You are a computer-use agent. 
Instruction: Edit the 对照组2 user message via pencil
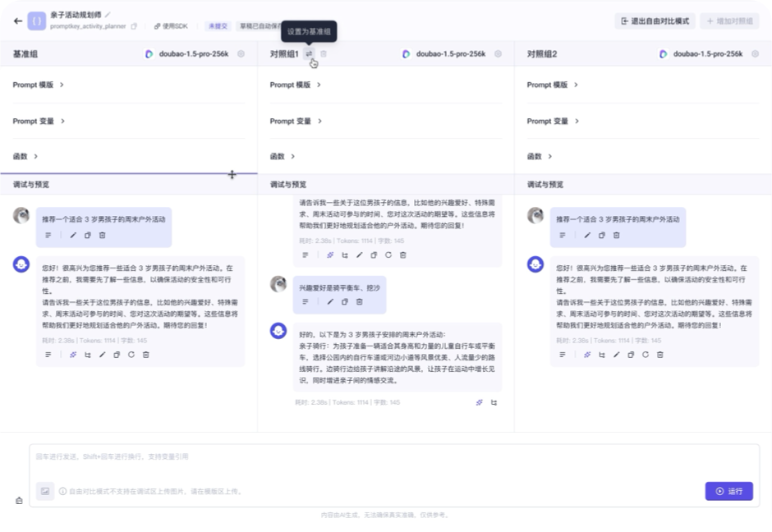[x=587, y=236]
